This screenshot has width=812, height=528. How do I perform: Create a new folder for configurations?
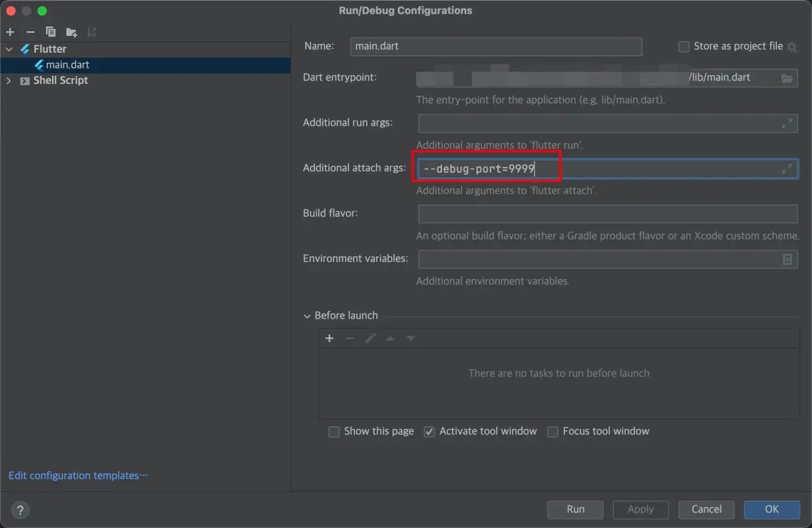click(x=70, y=31)
